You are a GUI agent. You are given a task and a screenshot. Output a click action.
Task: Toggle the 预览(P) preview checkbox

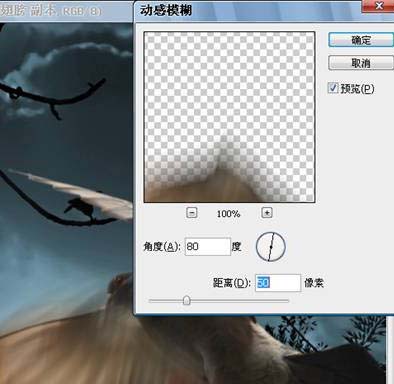pos(333,88)
